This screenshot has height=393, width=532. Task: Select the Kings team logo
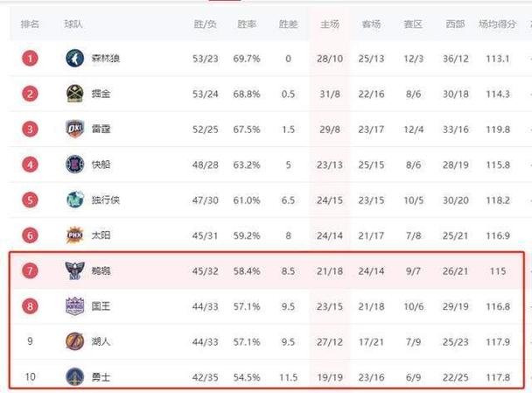pos(74,306)
